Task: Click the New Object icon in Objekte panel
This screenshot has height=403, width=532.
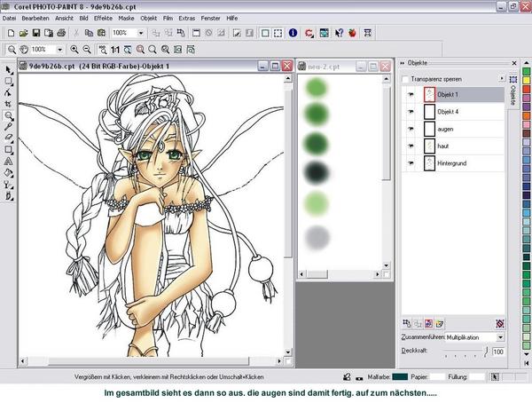Action: pyautogui.click(x=440, y=324)
